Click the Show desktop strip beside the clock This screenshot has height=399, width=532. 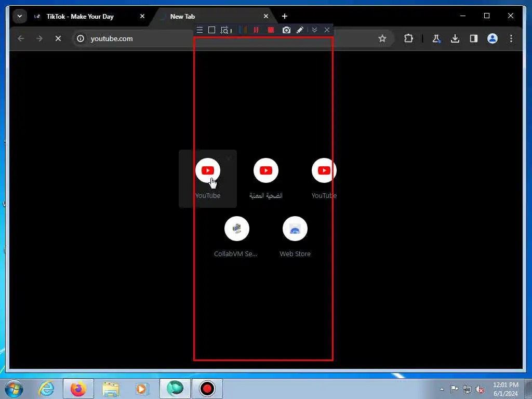pos(528,389)
